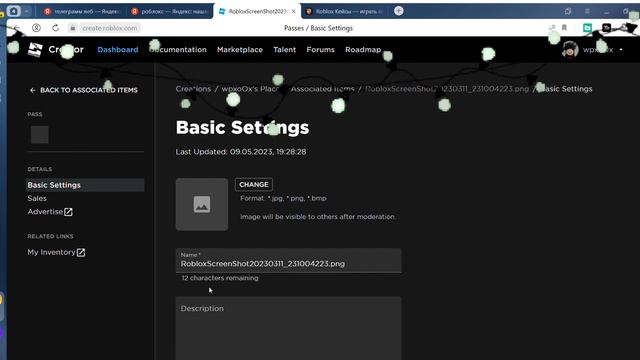This screenshot has height=360, width=640.
Task: Go back to Associated Items
Action: 84,90
